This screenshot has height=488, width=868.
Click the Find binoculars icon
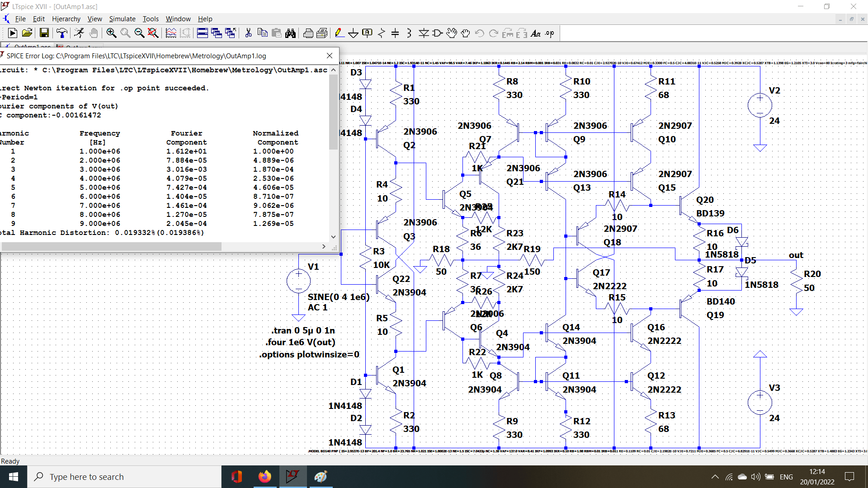click(290, 33)
